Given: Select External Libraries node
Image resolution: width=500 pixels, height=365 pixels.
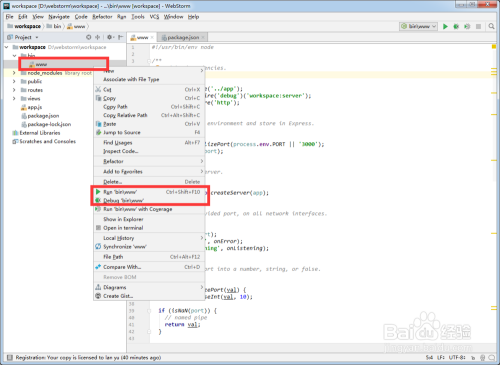Looking at the screenshot, I should pyautogui.click(x=36, y=133).
